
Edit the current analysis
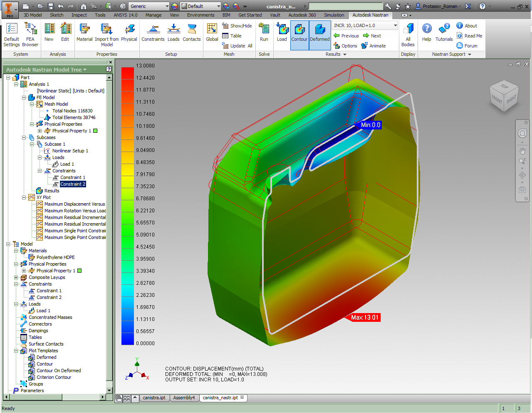[65, 32]
